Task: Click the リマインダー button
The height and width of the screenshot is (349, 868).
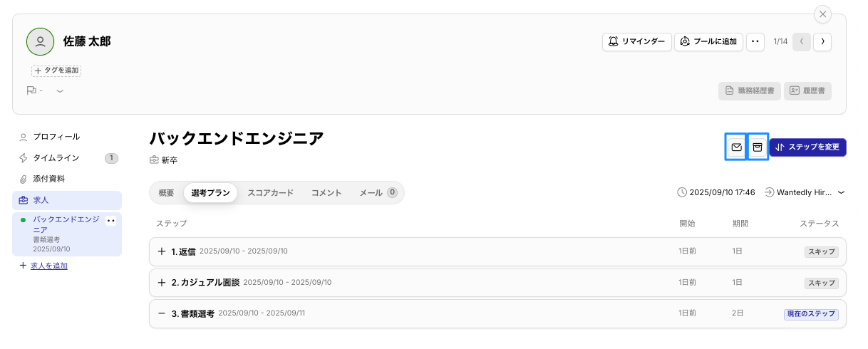Action: 637,42
